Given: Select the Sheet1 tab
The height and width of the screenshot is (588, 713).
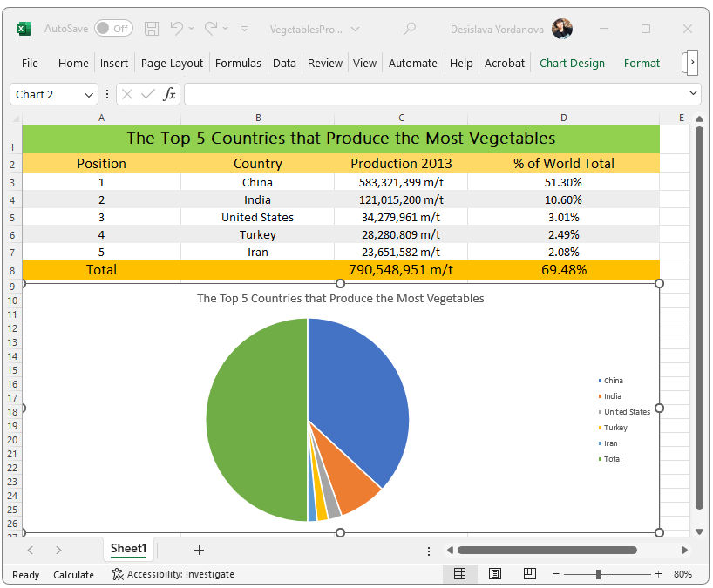Looking at the screenshot, I should click(x=128, y=550).
